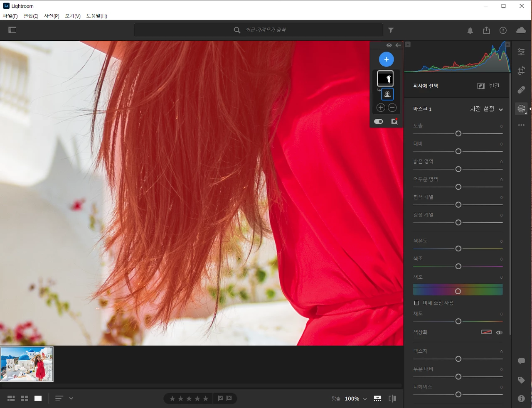Open the Info panel icon
532x408 pixels.
pyautogui.click(x=521, y=398)
